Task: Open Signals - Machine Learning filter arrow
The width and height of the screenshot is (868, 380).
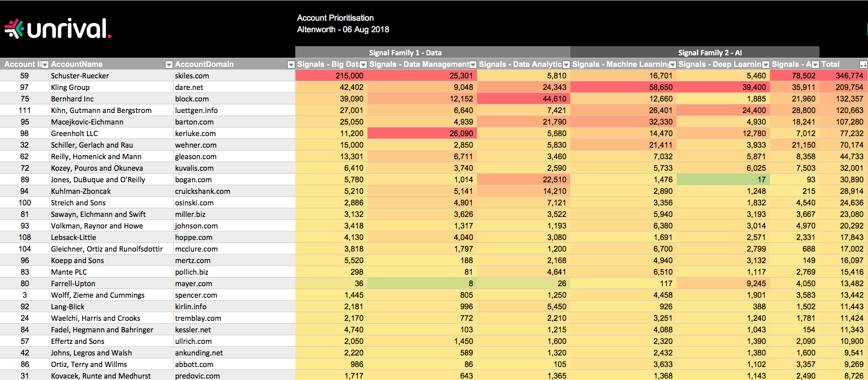Action: point(672,64)
